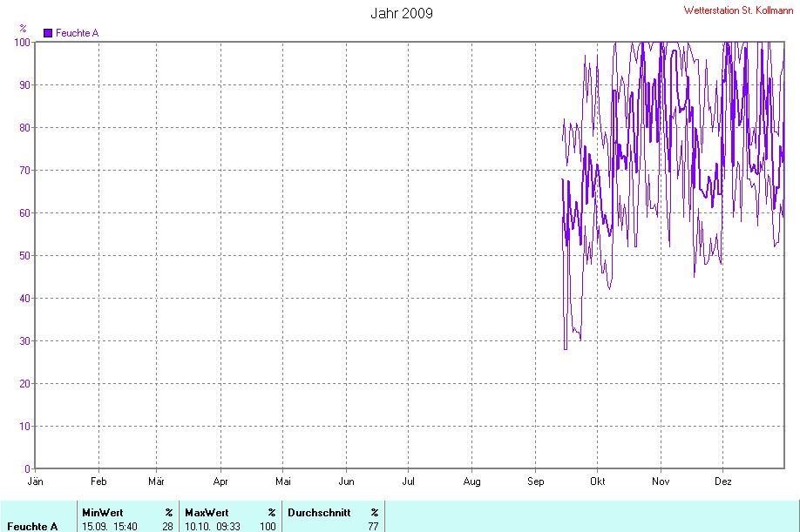Click the Durchschnitt column header

coord(319,513)
